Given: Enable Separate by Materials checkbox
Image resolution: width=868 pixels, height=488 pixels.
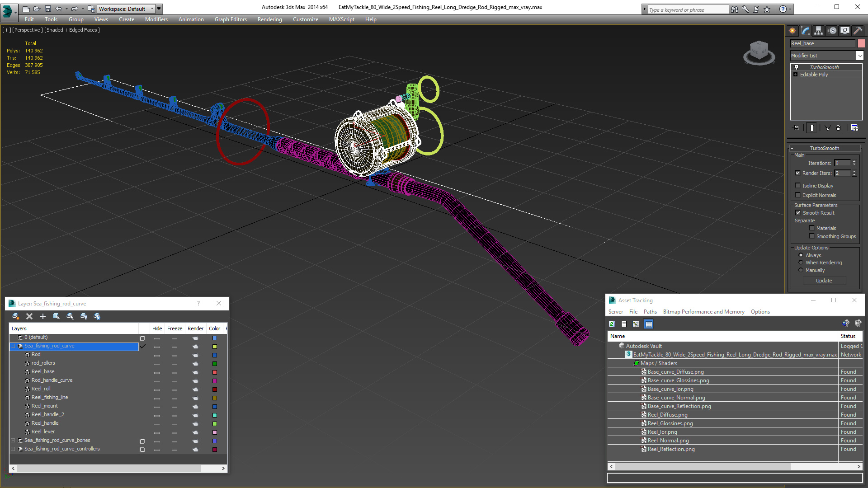Looking at the screenshot, I should pos(811,228).
